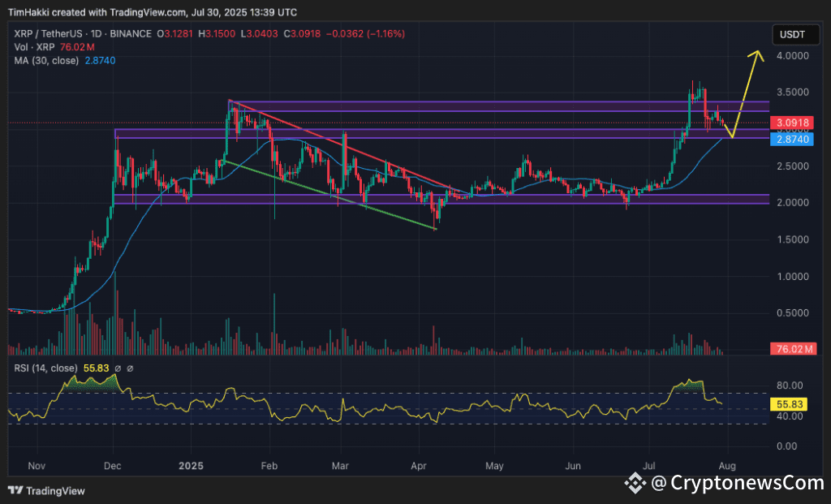
Task: Click the blue 2.8740 MA tag on axis
Action: [x=792, y=140]
